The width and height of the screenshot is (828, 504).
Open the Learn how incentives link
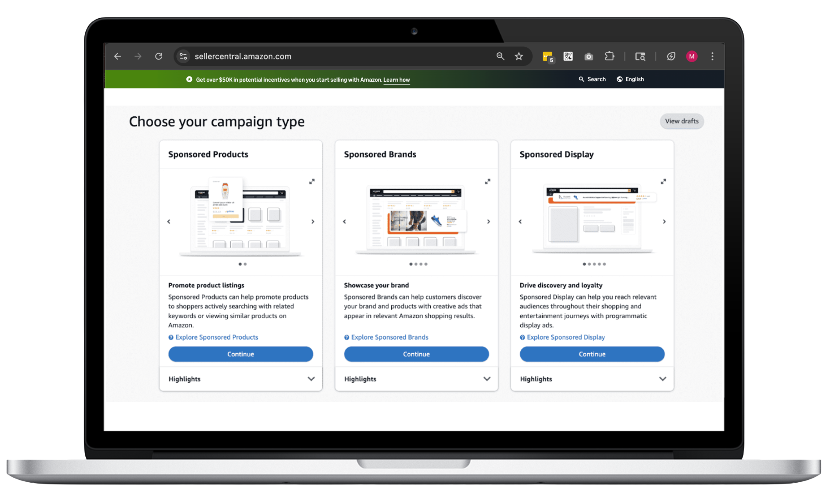coord(396,79)
